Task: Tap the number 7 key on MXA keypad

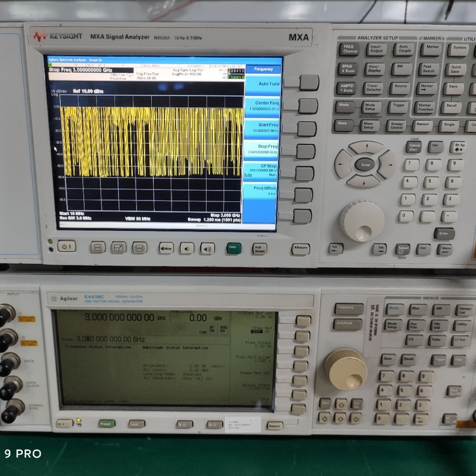Action: 412,165
